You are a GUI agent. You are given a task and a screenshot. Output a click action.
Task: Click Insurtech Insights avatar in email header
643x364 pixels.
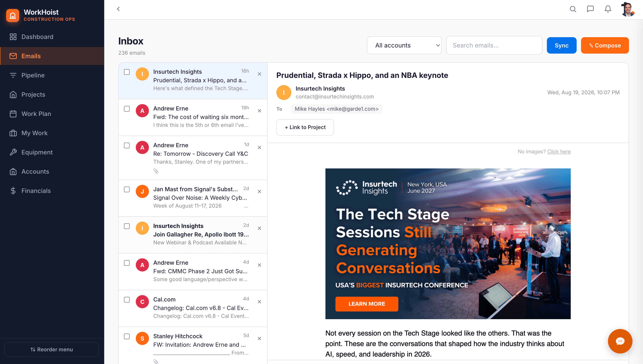(284, 93)
